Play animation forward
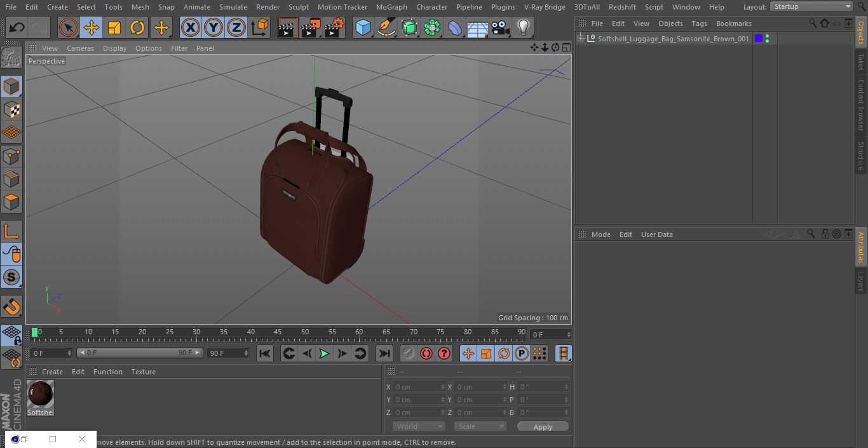Viewport: 868px width, 448px height. (324, 353)
